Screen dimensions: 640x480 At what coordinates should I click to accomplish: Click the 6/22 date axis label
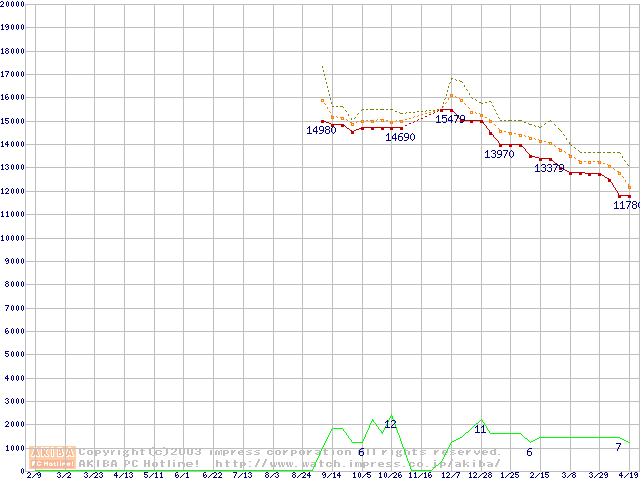(x=212, y=475)
